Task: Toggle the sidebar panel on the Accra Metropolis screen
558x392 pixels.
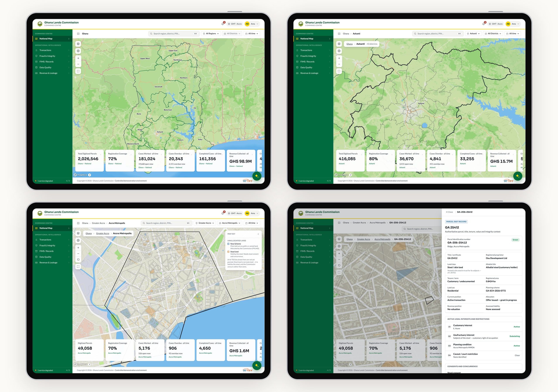Action: pyautogui.click(x=78, y=223)
